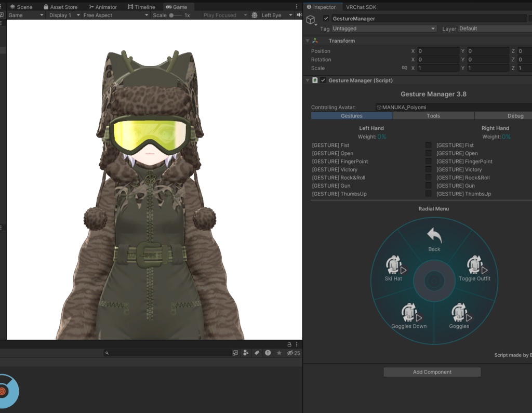Disable the GestureManager active checkbox
The height and width of the screenshot is (413, 532).
[326, 19]
